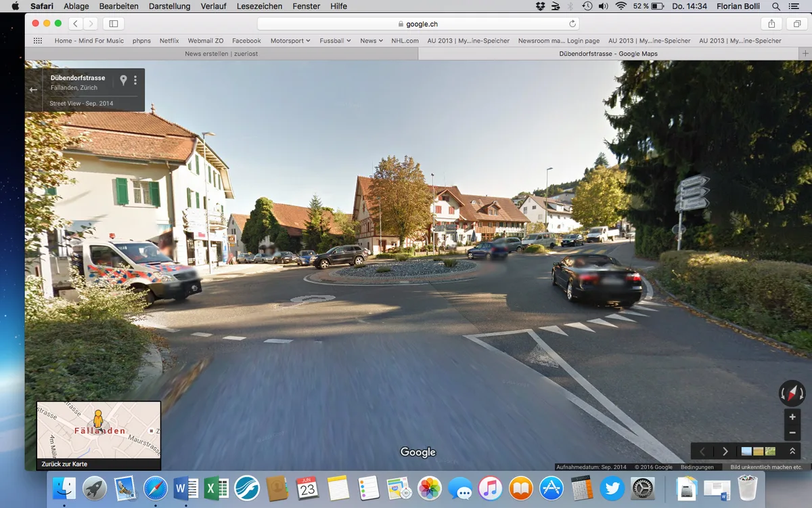
Task: Click the Street View back arrow
Action: (x=33, y=89)
